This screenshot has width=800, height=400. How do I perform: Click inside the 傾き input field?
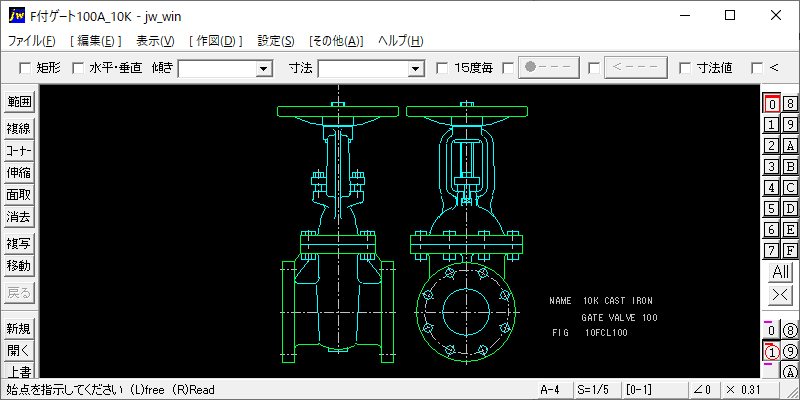(217, 68)
